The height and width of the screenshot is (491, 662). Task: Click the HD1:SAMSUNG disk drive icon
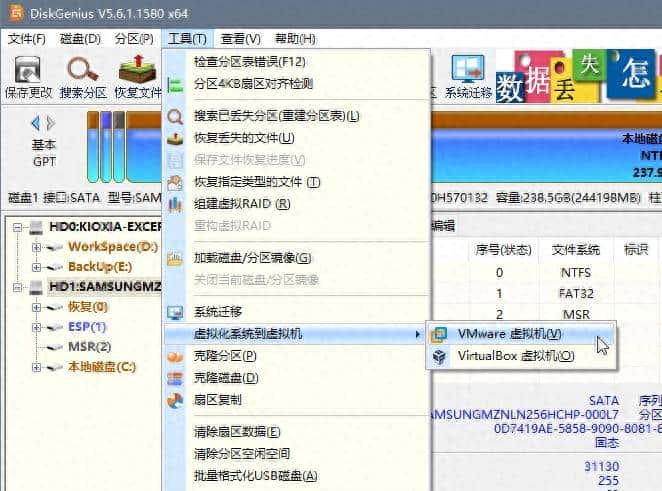point(36,288)
